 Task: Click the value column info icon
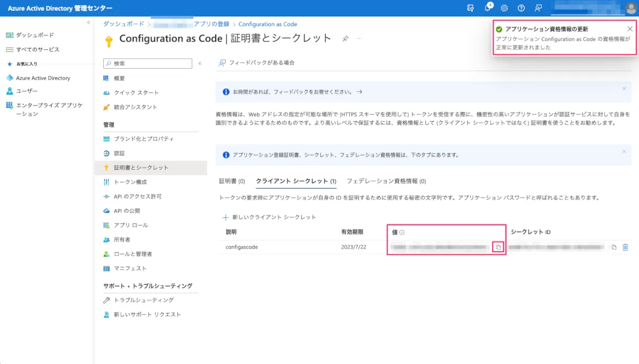[x=402, y=233]
